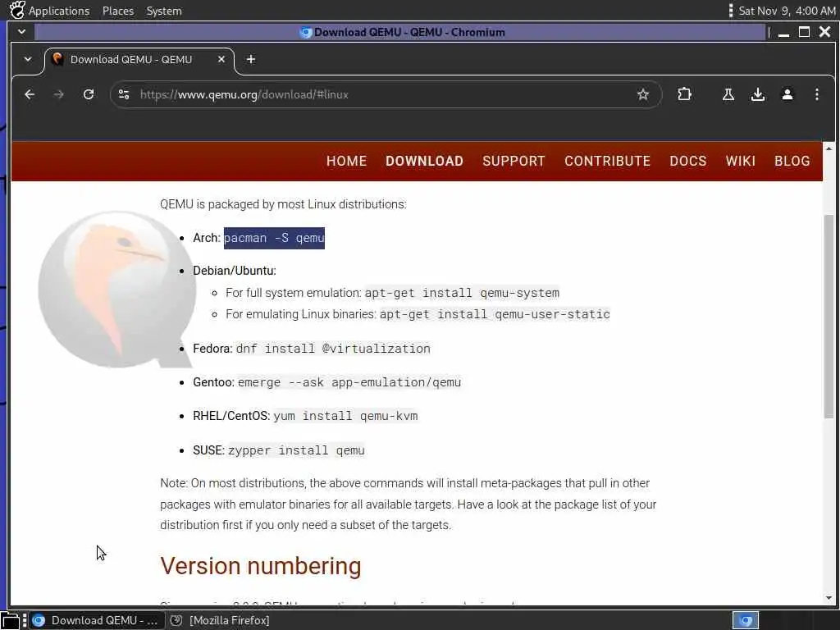
Task: Switch to Download QEMU taskbar entry
Action: (95, 620)
